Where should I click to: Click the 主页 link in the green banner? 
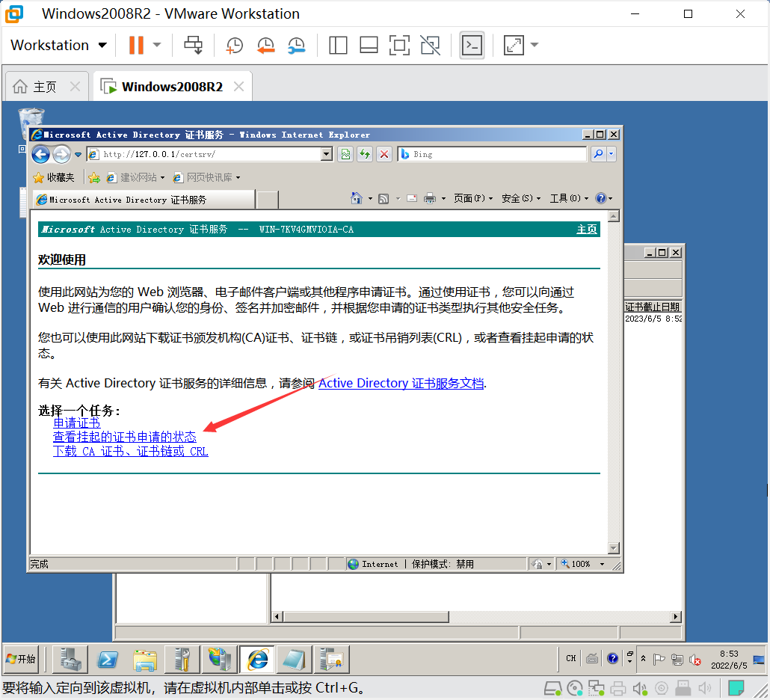coord(587,230)
